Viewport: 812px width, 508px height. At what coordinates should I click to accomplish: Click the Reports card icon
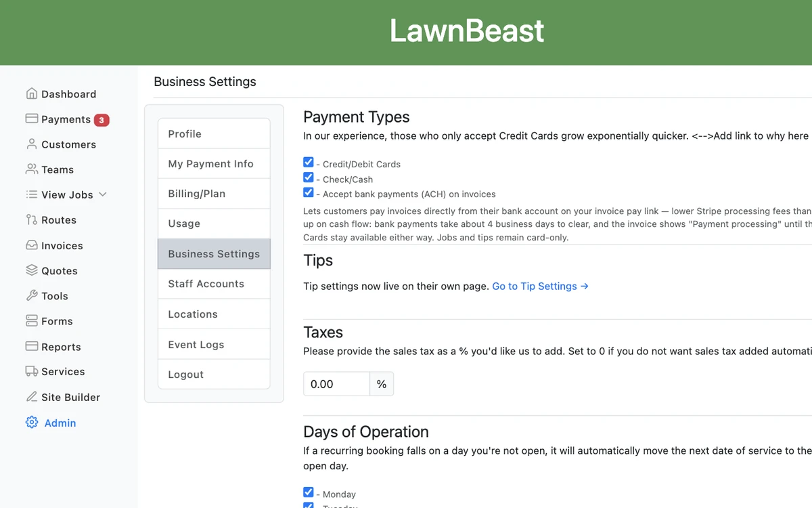[x=31, y=346]
